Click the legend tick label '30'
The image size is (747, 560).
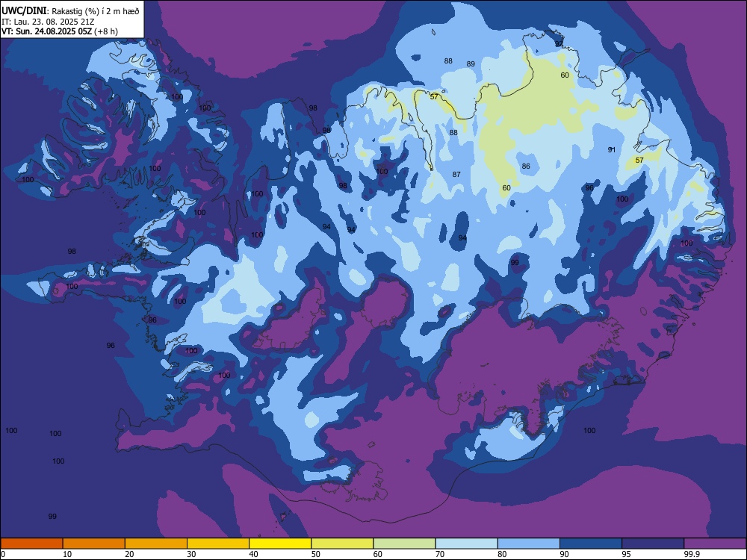coord(191,554)
